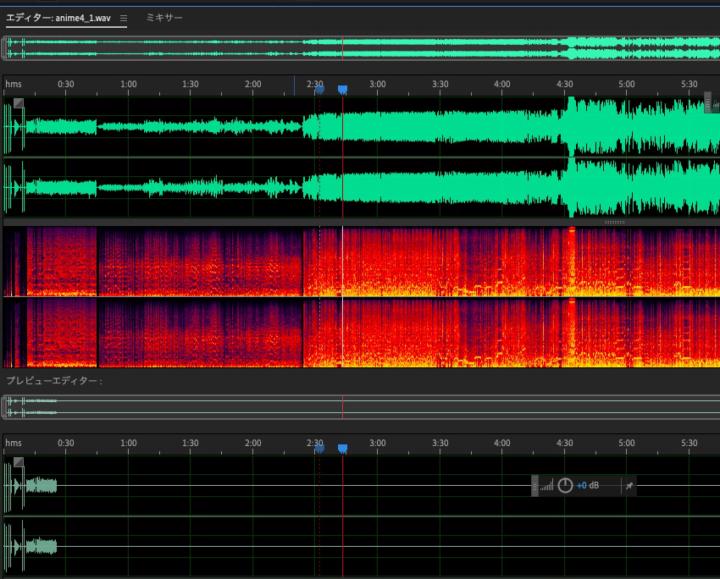This screenshot has height=579, width=720.
Task: Switch to the ミキサー tab
Action: [x=164, y=18]
